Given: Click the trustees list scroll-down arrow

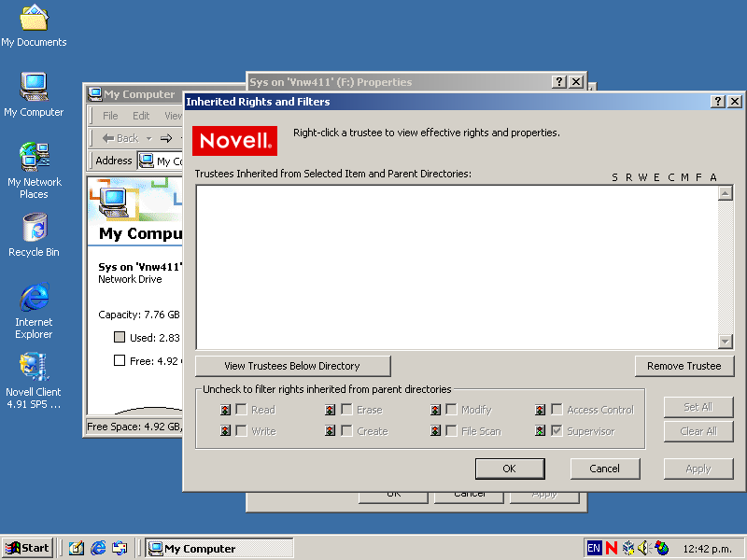Looking at the screenshot, I should (726, 341).
